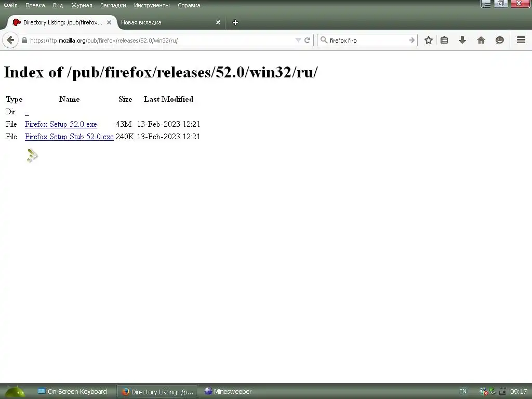The image size is (532, 399).
Task: Reload the page with the refresh icon
Action: [x=308, y=41]
